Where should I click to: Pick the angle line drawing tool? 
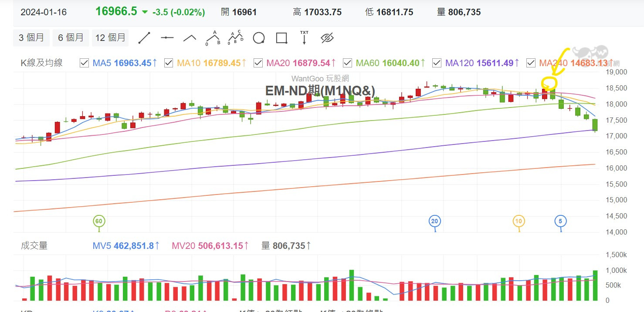(190, 38)
